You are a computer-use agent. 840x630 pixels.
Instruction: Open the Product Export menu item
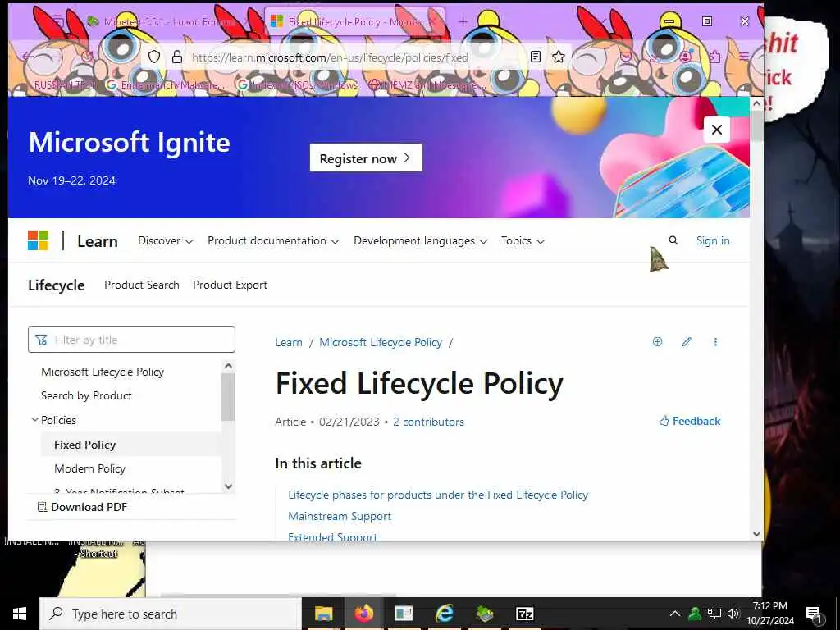230,285
